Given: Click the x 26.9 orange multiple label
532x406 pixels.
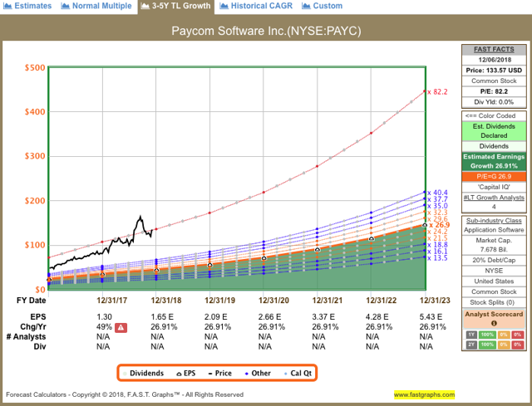Looking at the screenshot, I should pyautogui.click(x=439, y=225).
